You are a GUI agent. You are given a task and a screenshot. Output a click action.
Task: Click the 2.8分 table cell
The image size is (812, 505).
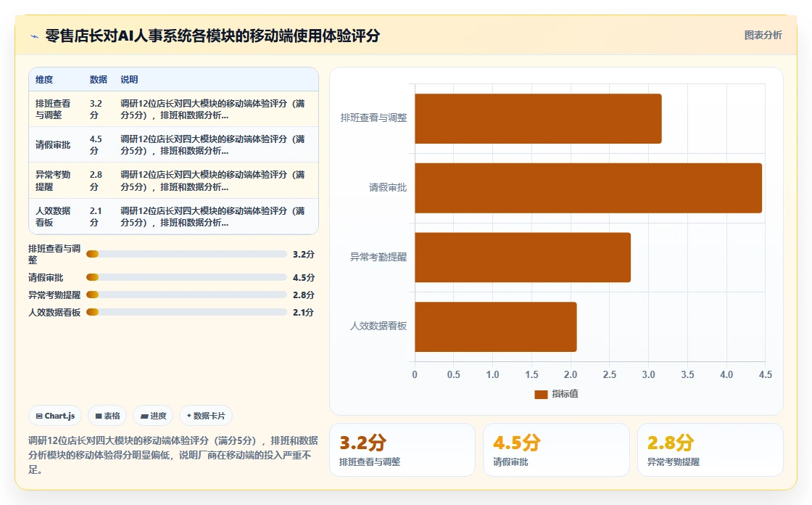point(96,181)
